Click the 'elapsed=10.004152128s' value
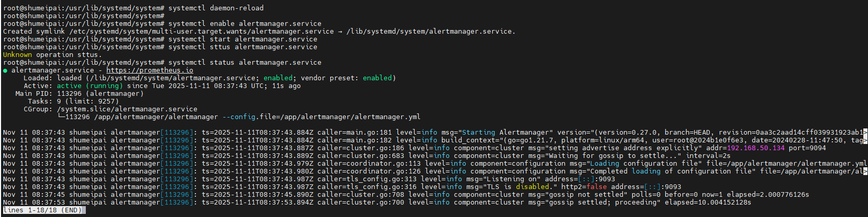 coord(708,202)
